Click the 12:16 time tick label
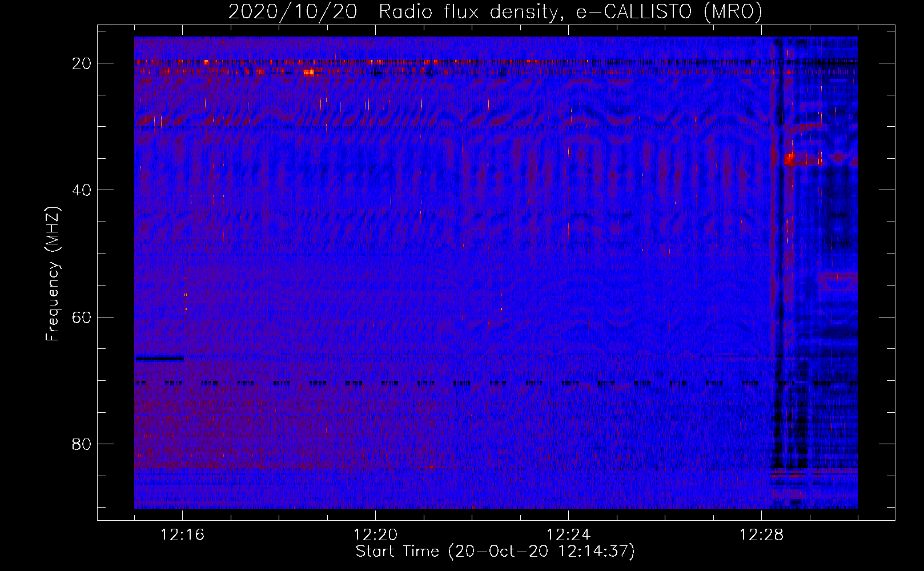924x571 pixels. (x=183, y=535)
